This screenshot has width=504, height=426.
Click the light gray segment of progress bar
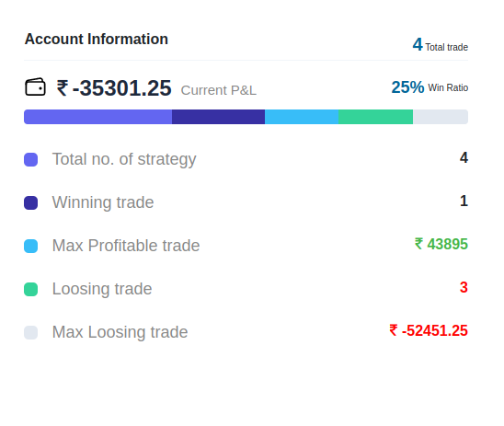point(441,117)
